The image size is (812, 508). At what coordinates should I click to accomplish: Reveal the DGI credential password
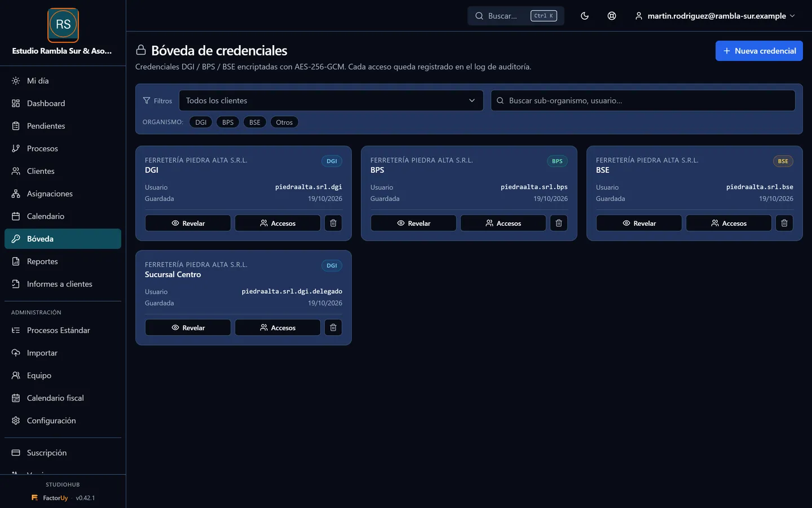tap(188, 223)
